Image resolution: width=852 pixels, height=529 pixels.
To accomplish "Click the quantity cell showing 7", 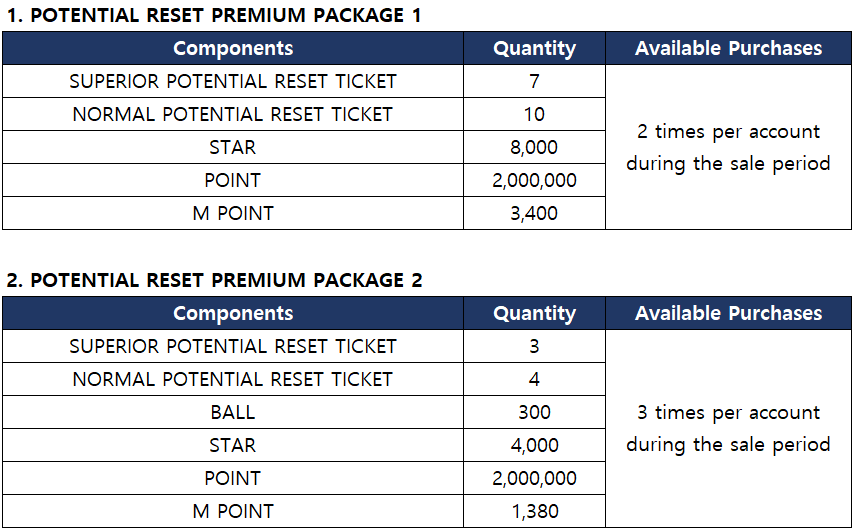I will (534, 81).
